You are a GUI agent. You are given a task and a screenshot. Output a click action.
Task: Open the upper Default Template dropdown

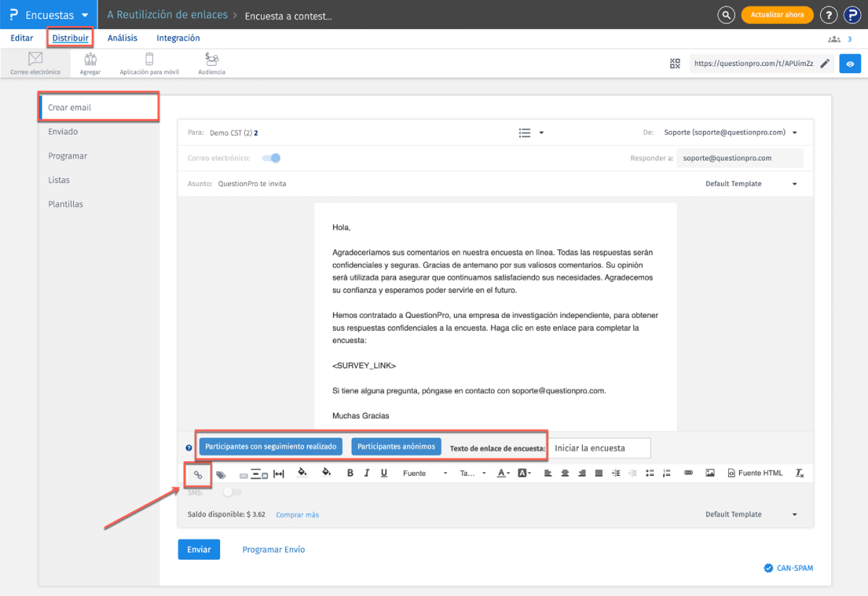tap(751, 184)
